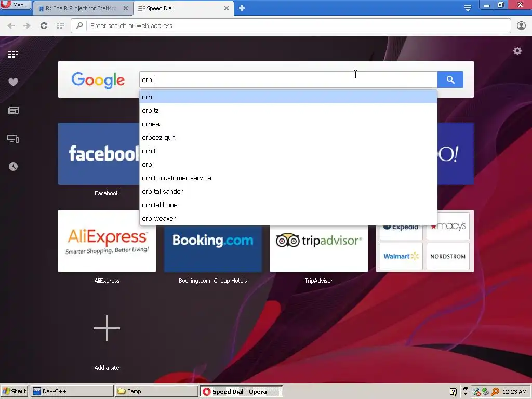This screenshot has height=399, width=532.
Task: Close the Speed Dial tab
Action: (227, 8)
